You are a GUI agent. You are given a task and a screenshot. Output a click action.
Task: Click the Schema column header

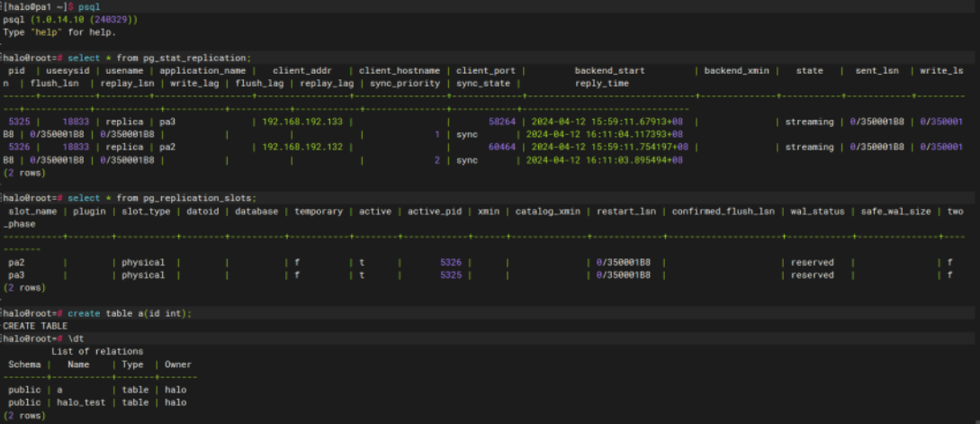pos(24,365)
